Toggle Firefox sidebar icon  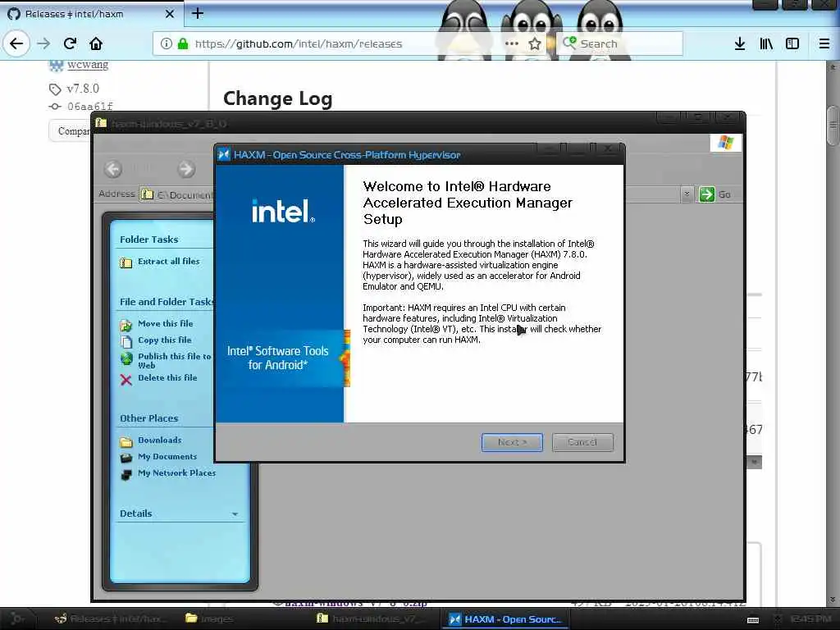tap(792, 43)
